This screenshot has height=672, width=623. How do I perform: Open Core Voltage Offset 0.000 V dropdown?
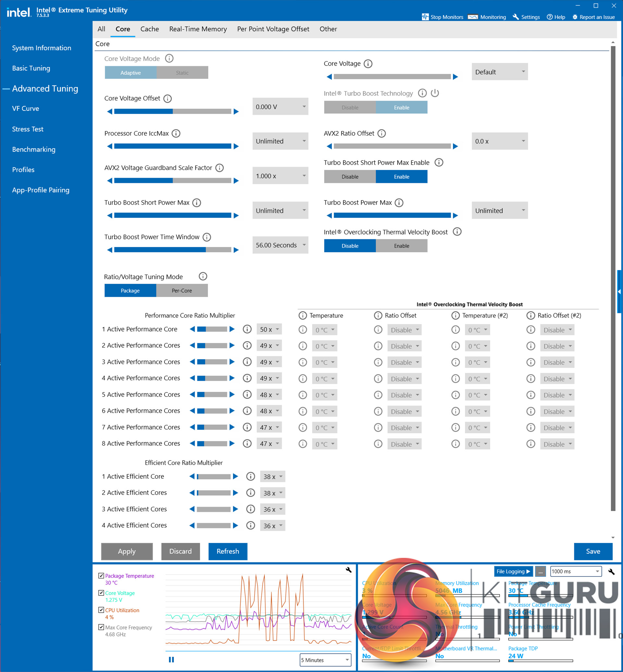coord(280,107)
